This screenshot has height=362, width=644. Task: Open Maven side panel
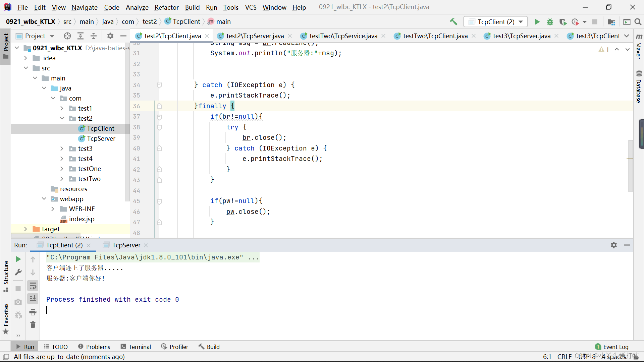(x=639, y=47)
